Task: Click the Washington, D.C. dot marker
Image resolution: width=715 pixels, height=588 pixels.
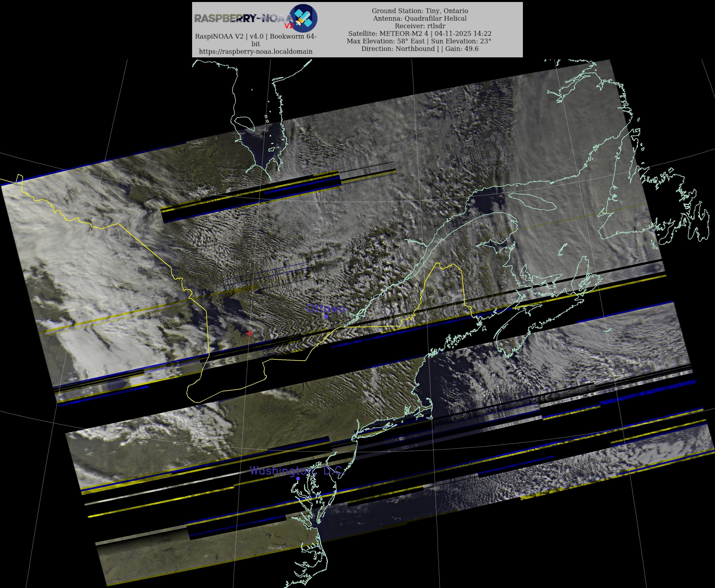Action: (298, 479)
